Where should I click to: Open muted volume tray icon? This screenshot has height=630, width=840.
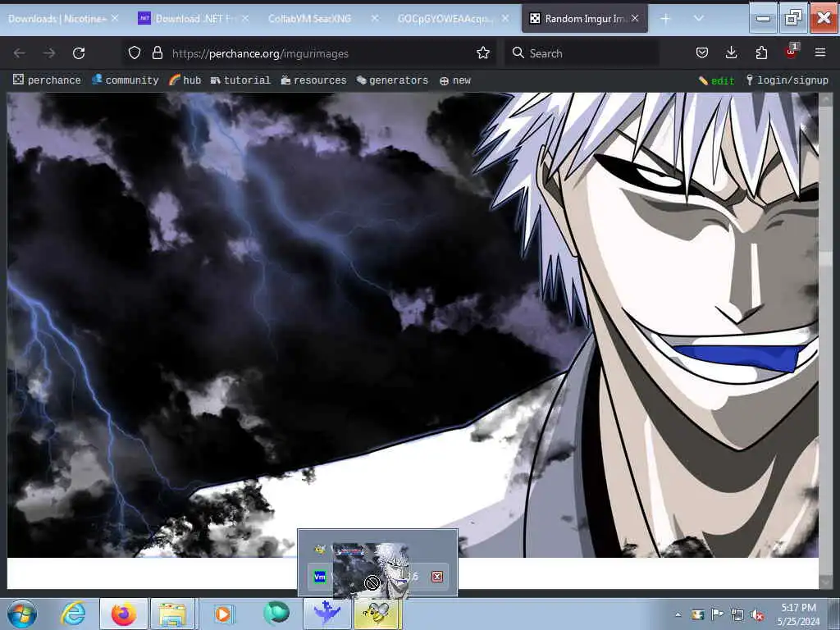[x=757, y=615]
